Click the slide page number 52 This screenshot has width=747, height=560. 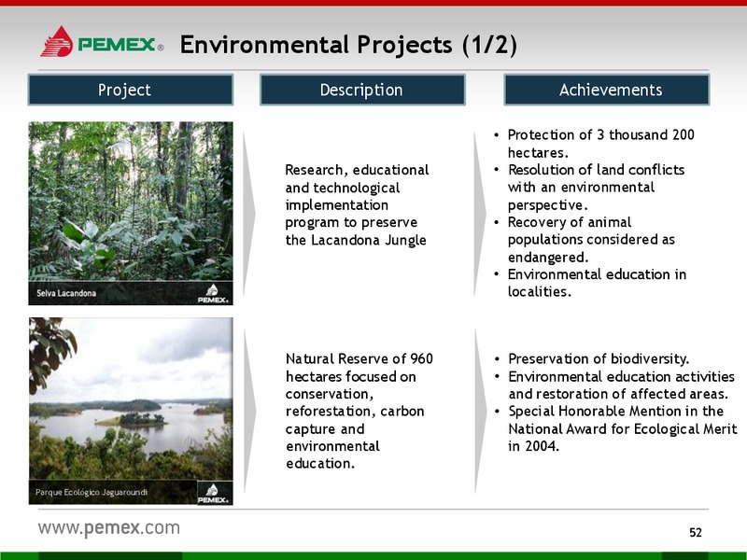click(696, 532)
